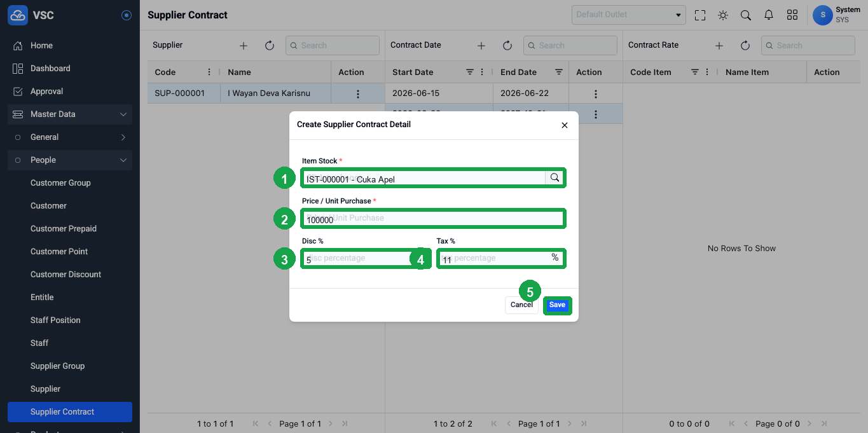Click the Supplier panel search field
The width and height of the screenshot is (868, 433).
pos(333,45)
